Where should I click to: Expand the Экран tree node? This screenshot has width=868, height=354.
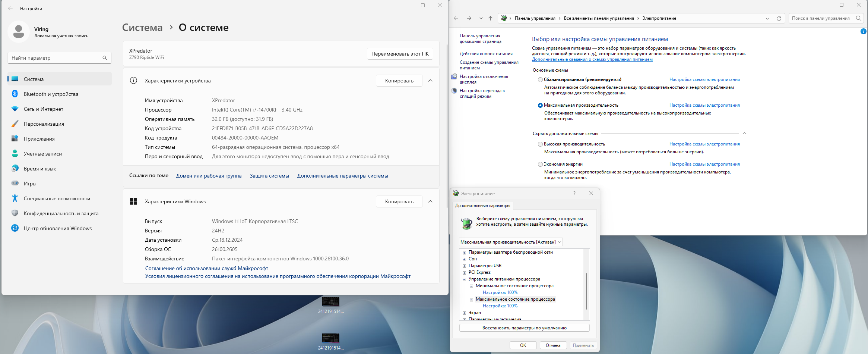(x=464, y=313)
